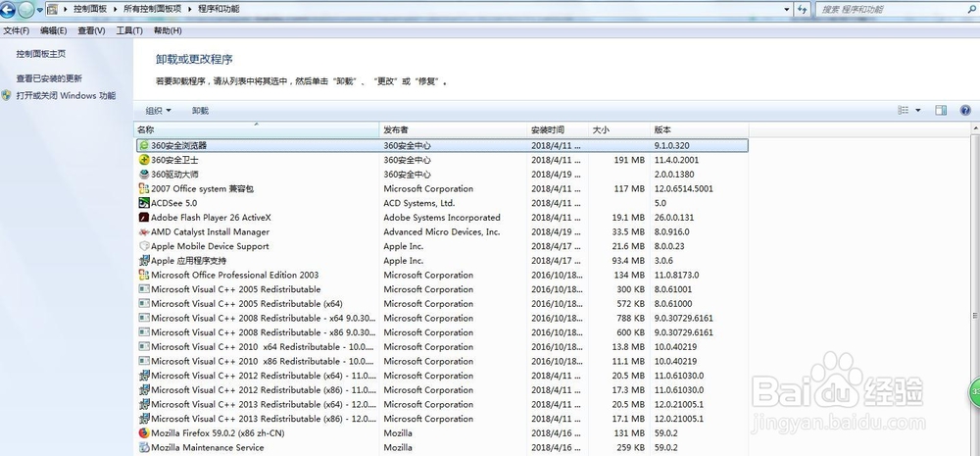
Task: Click the 360安全浏览器 icon
Action: point(144,146)
